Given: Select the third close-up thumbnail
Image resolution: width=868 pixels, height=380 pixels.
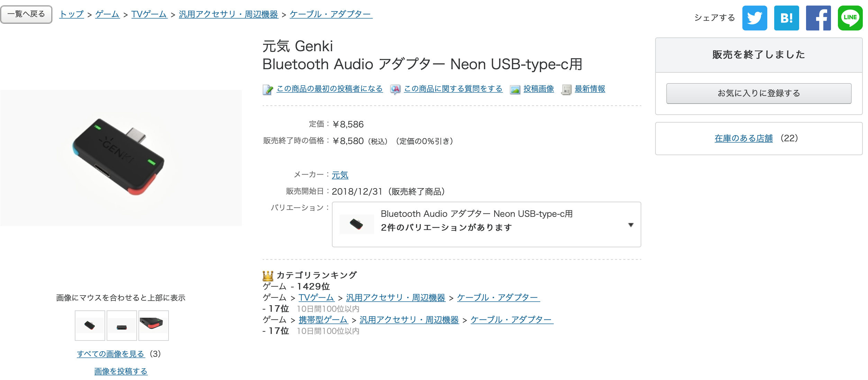Looking at the screenshot, I should pyautogui.click(x=154, y=325).
